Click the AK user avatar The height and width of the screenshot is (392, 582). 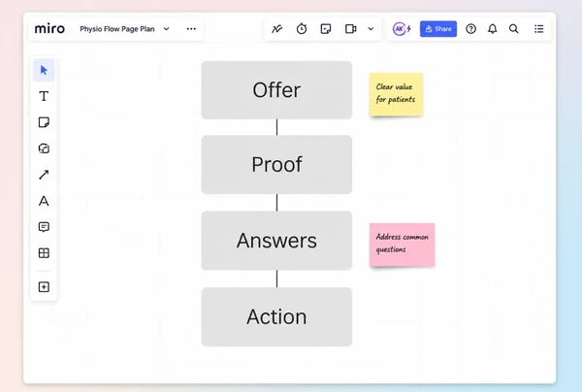coord(400,28)
